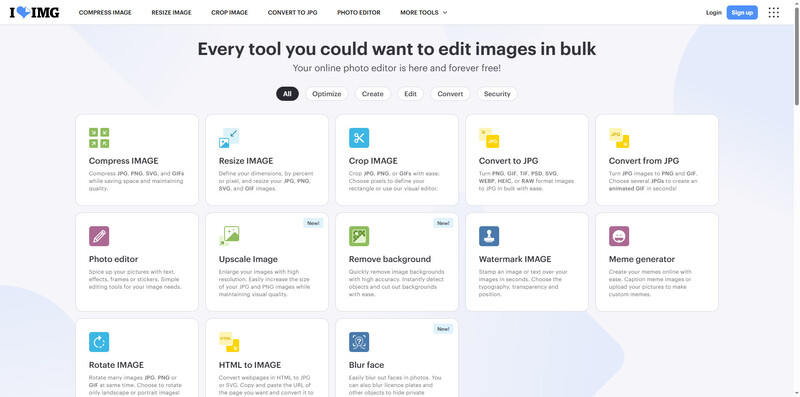This screenshot has width=800, height=397.
Task: Open the Crop IMAGE title link
Action: 373,161
